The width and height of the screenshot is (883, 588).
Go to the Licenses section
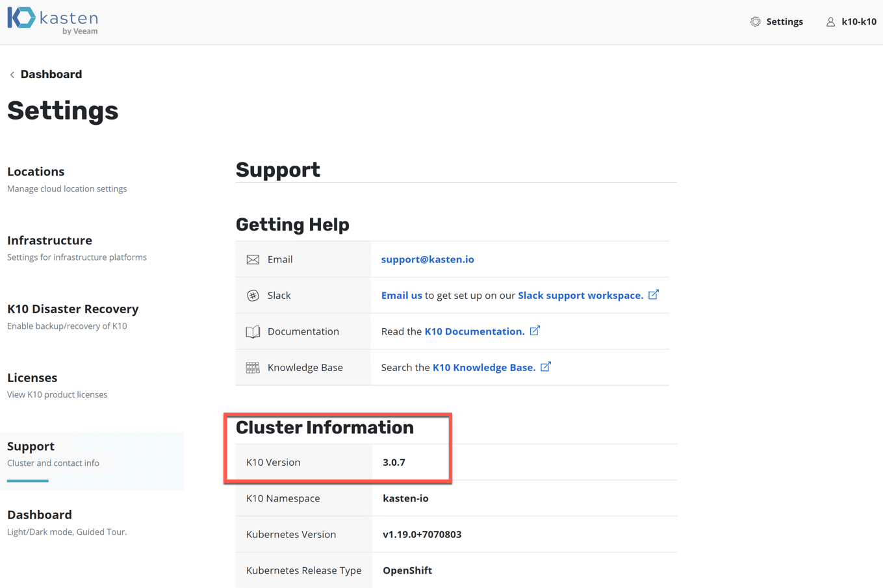32,377
